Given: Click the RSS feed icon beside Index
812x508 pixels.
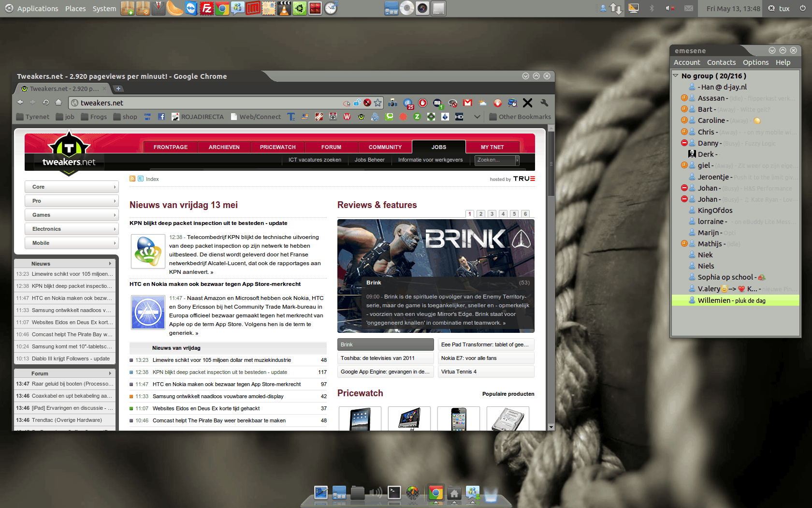Looking at the screenshot, I should 132,179.
